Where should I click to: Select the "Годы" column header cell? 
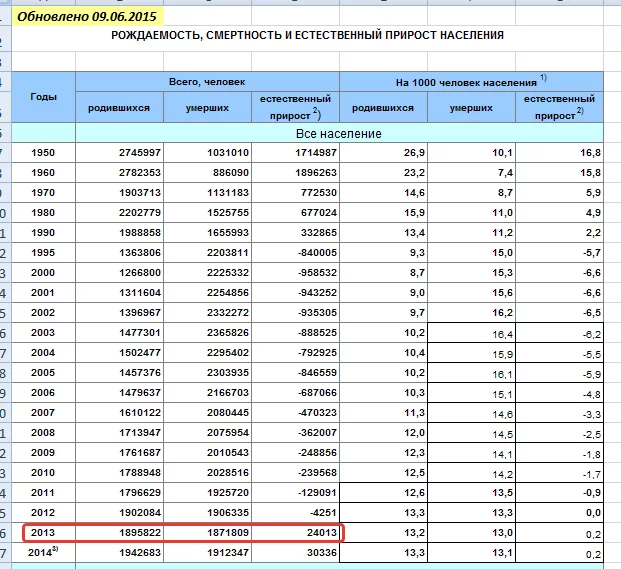(x=43, y=97)
